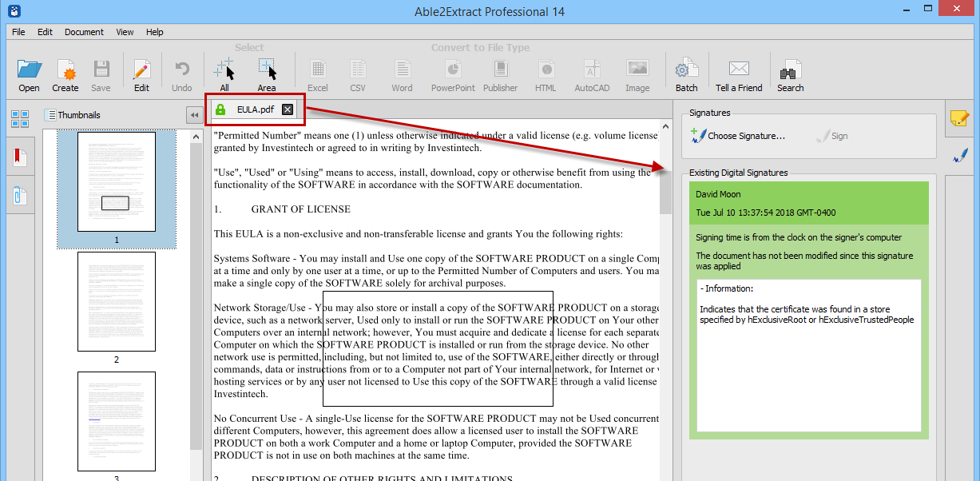The width and height of the screenshot is (980, 481).
Task: Convert to Excel icon
Action: point(318,70)
